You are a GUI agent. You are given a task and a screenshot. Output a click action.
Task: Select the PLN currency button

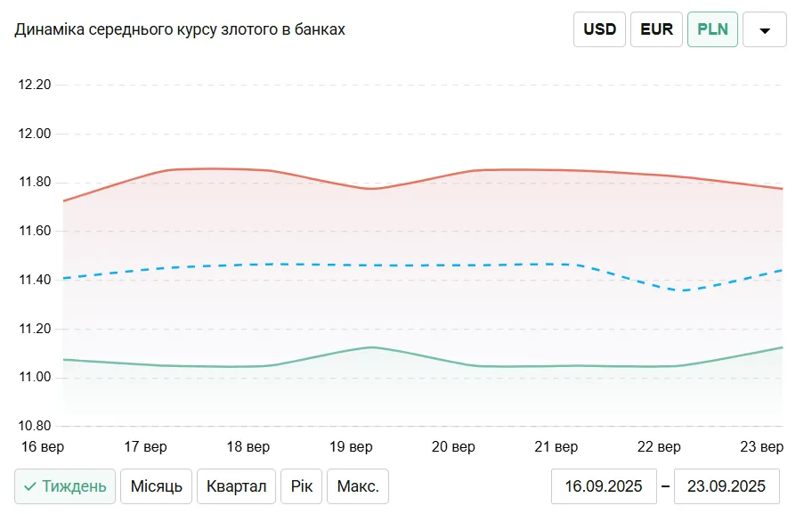click(x=712, y=29)
